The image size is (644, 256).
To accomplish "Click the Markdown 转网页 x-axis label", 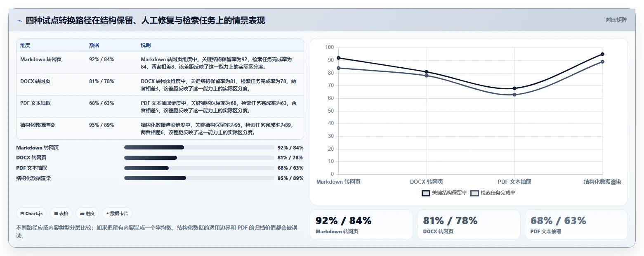I will [x=338, y=182].
